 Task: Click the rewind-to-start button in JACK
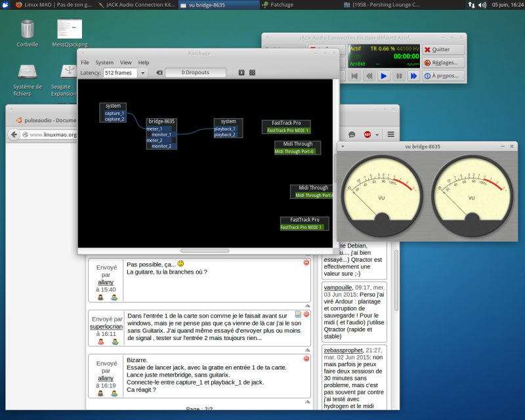click(354, 76)
